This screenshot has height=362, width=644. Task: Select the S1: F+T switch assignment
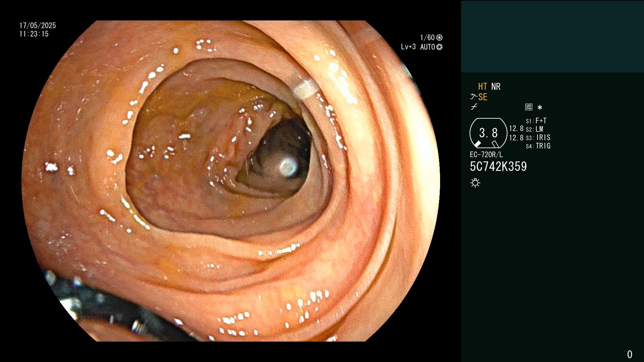(536, 121)
